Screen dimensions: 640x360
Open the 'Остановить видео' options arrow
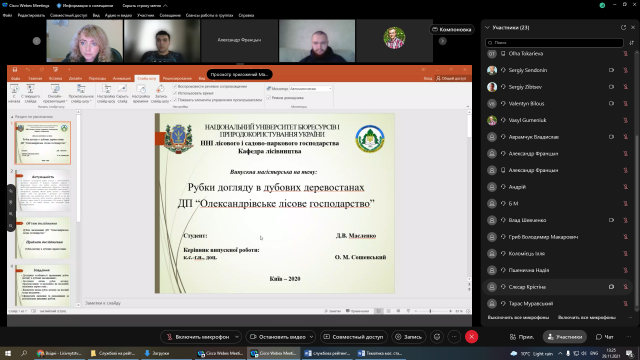click(311, 337)
